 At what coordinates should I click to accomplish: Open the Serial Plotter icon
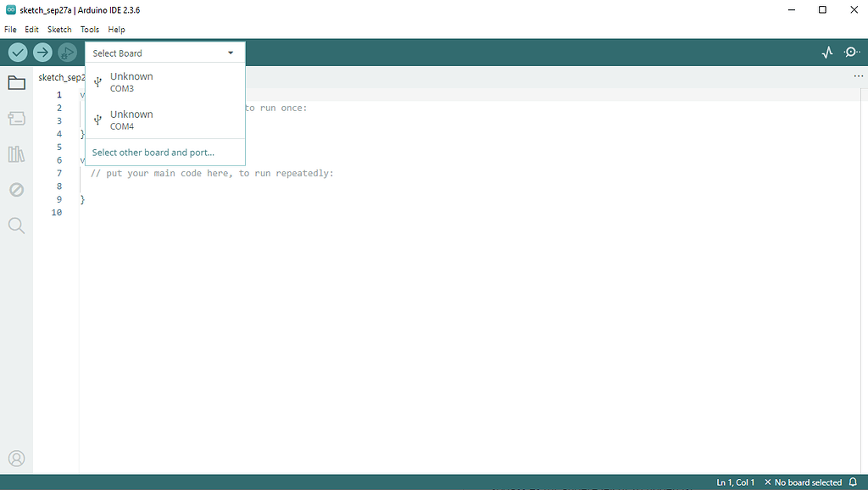[x=827, y=53]
